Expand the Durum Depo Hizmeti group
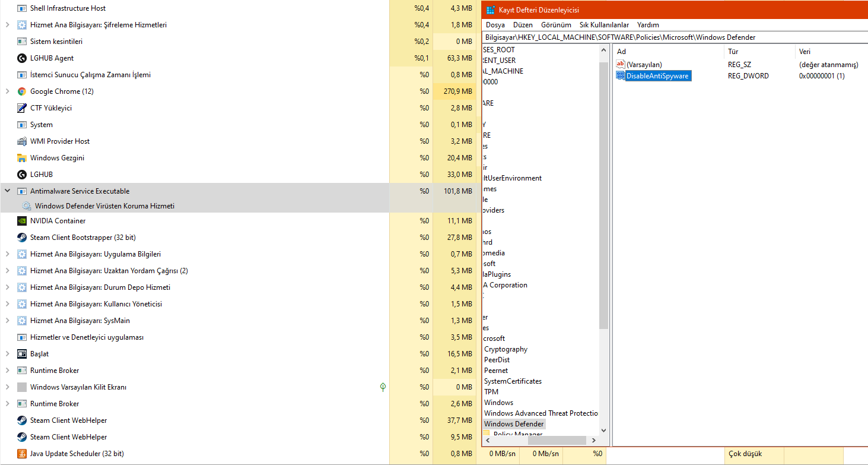This screenshot has height=465, width=868. pos(7,287)
